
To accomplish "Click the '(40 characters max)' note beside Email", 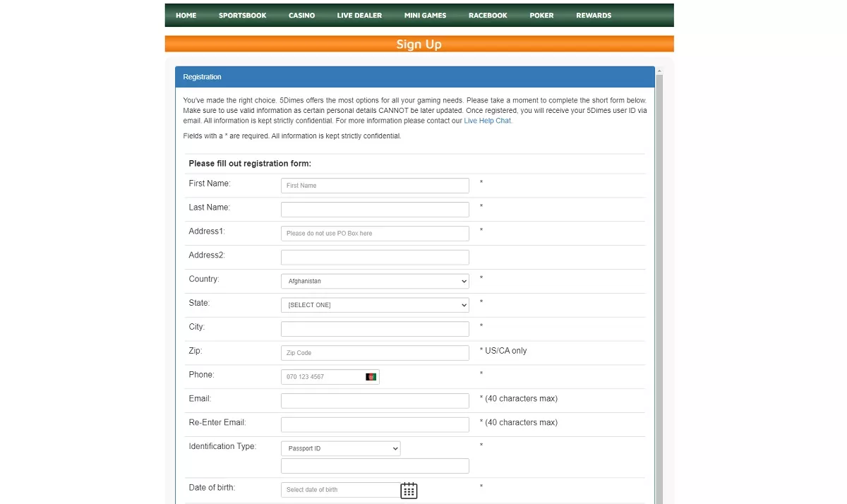I will click(x=521, y=399).
